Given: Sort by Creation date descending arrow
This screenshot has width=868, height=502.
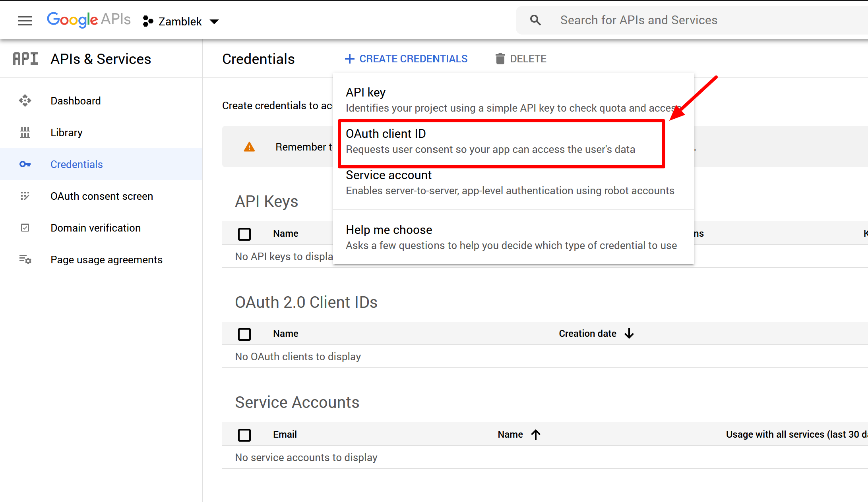Looking at the screenshot, I should pos(629,334).
